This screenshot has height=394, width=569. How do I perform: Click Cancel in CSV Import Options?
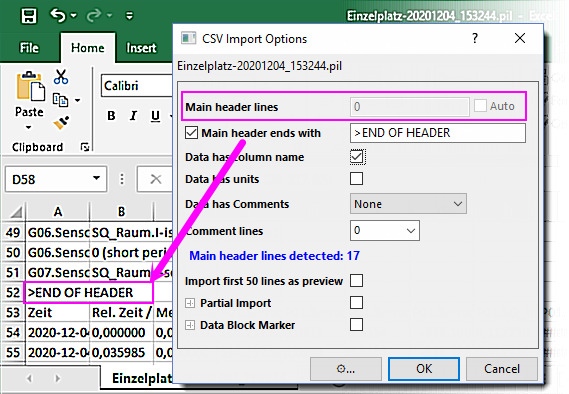point(502,369)
